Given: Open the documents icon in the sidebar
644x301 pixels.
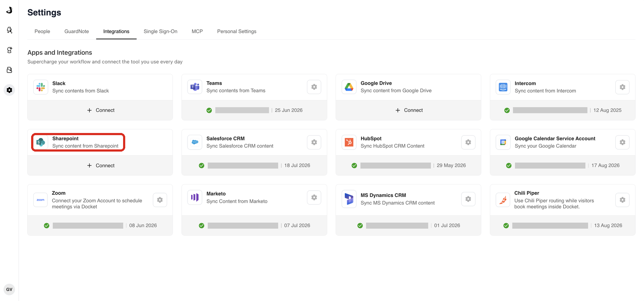Looking at the screenshot, I should (x=9, y=70).
